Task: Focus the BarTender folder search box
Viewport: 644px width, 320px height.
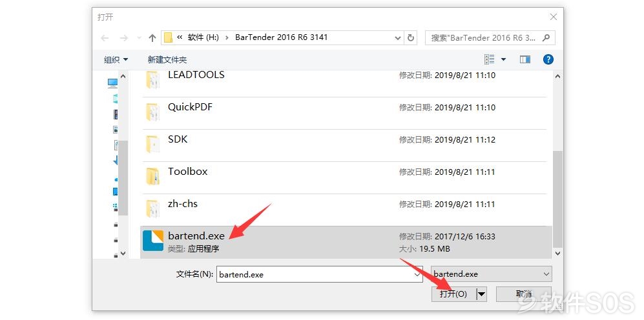Action: point(490,38)
